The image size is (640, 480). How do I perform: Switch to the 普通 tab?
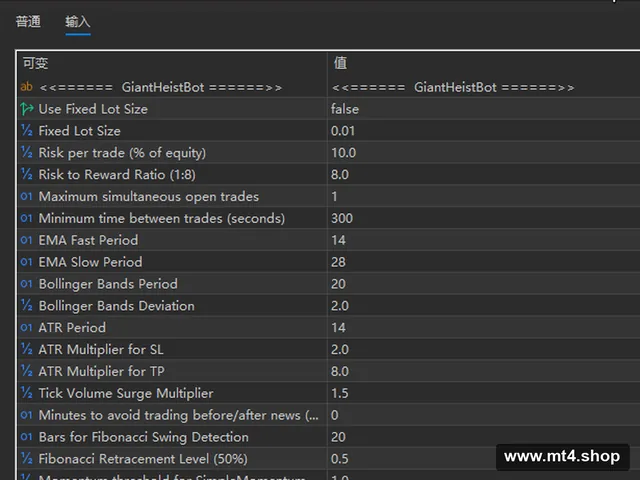[28, 21]
